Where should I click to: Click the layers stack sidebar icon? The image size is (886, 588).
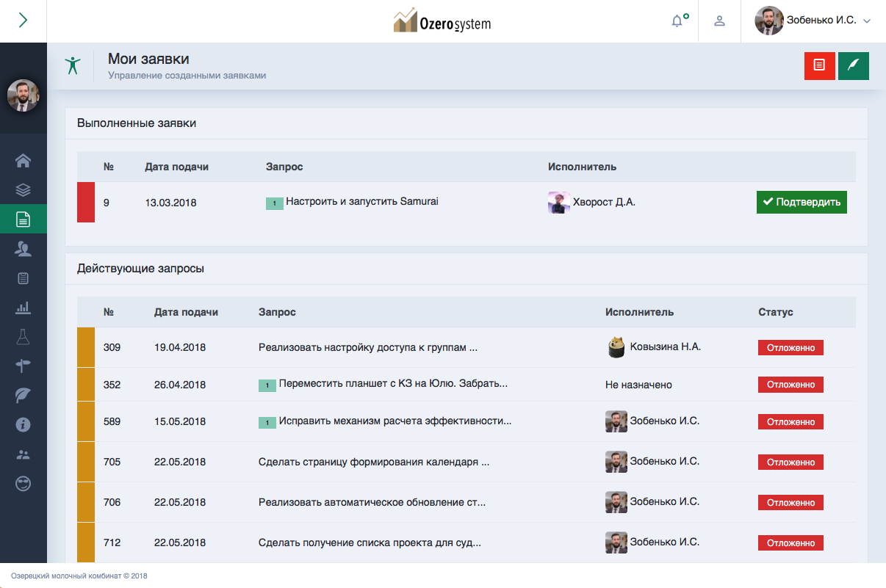pos(23,190)
